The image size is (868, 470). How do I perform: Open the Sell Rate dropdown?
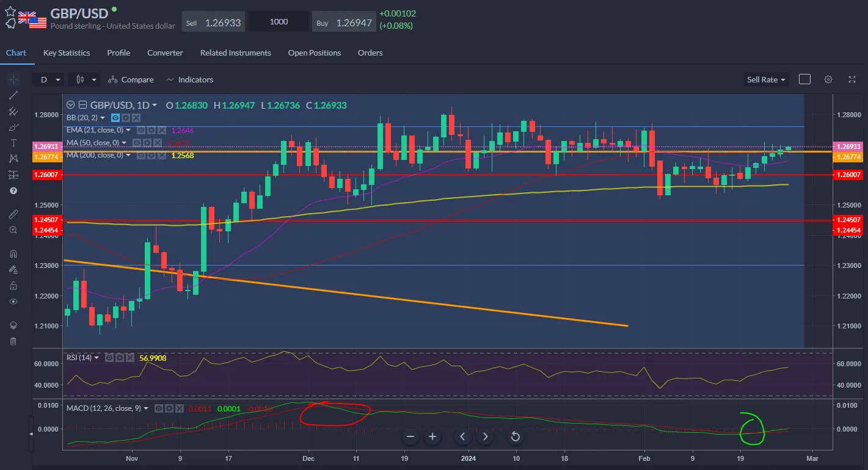[767, 79]
